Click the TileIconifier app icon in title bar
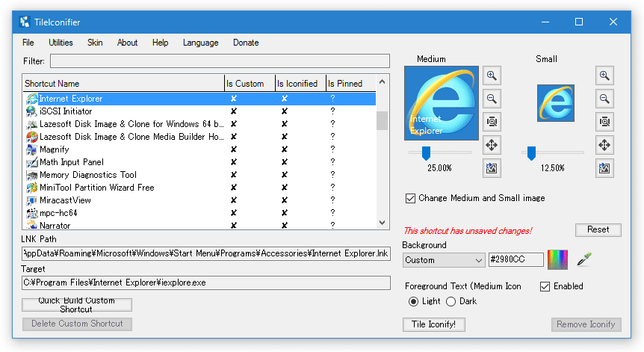644x352 pixels. 25,22
